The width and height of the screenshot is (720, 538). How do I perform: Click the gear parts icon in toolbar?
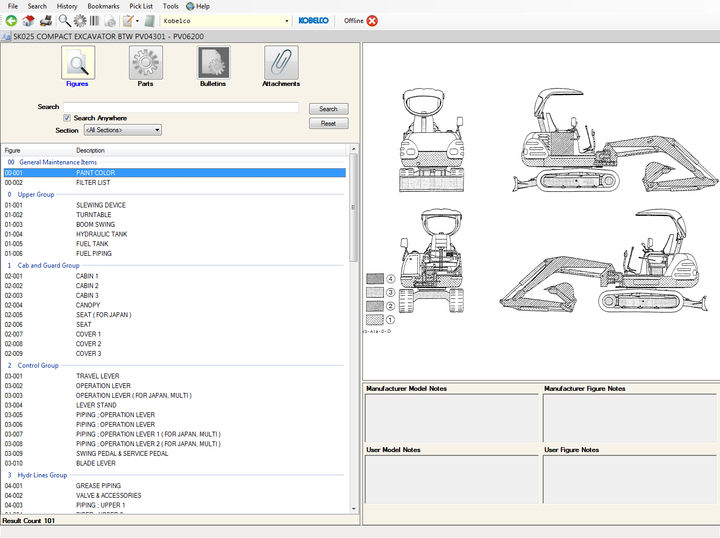tap(80, 21)
